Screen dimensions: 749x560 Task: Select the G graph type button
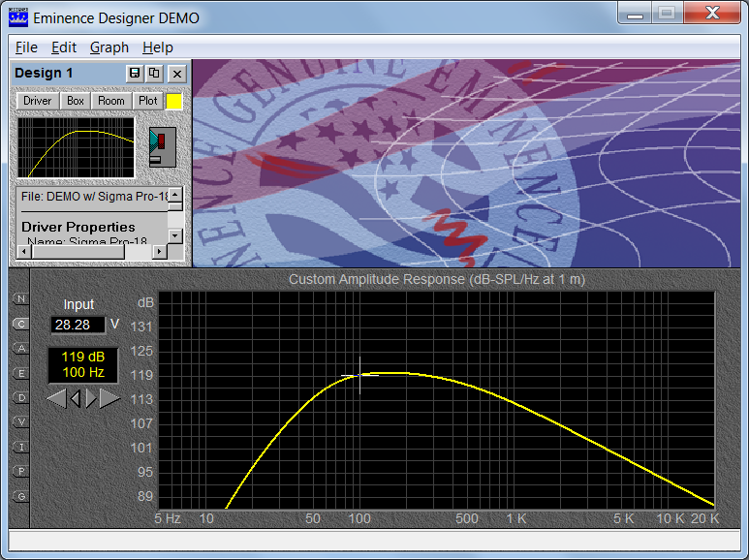(x=21, y=496)
